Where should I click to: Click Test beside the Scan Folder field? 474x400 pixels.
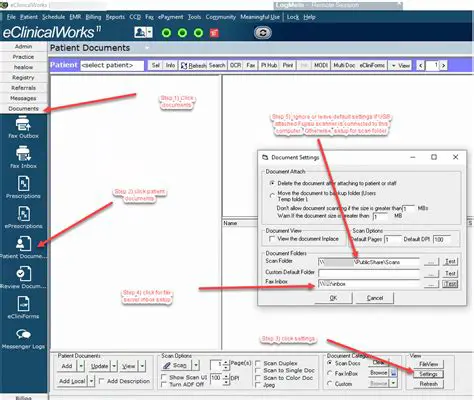coord(450,262)
